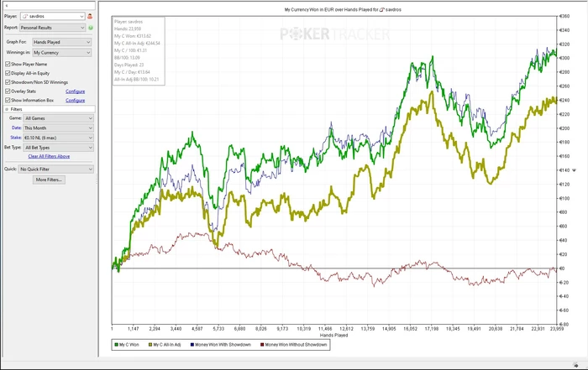Click the red Money Won Without Showdown swatch
This screenshot has height=370, width=588.
(262, 345)
